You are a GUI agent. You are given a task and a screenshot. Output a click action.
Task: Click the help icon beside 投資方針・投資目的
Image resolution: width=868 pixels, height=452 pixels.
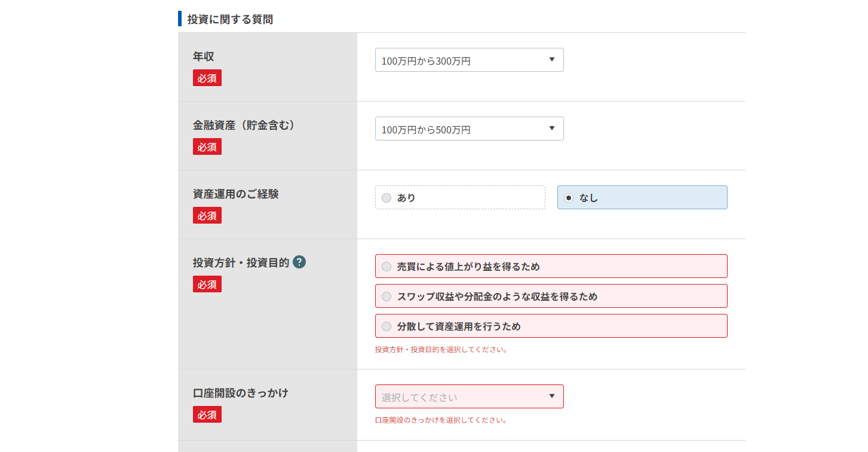[299, 262]
